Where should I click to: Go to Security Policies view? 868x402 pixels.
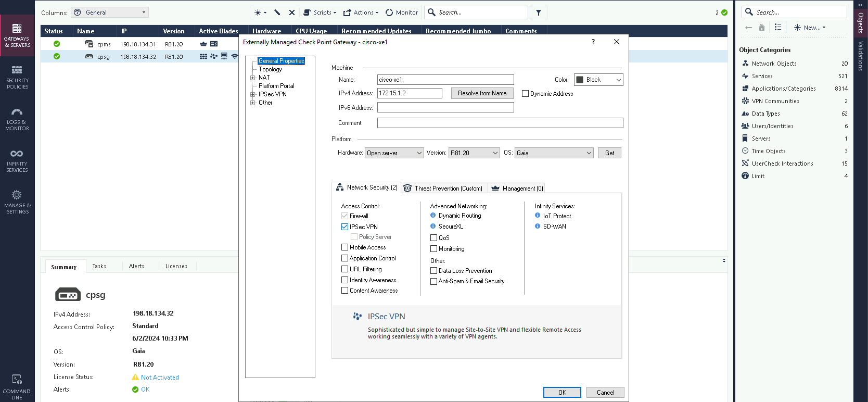click(17, 77)
